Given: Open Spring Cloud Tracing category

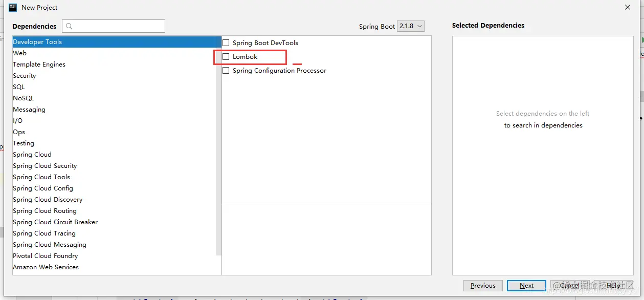Looking at the screenshot, I should (x=117, y=233).
